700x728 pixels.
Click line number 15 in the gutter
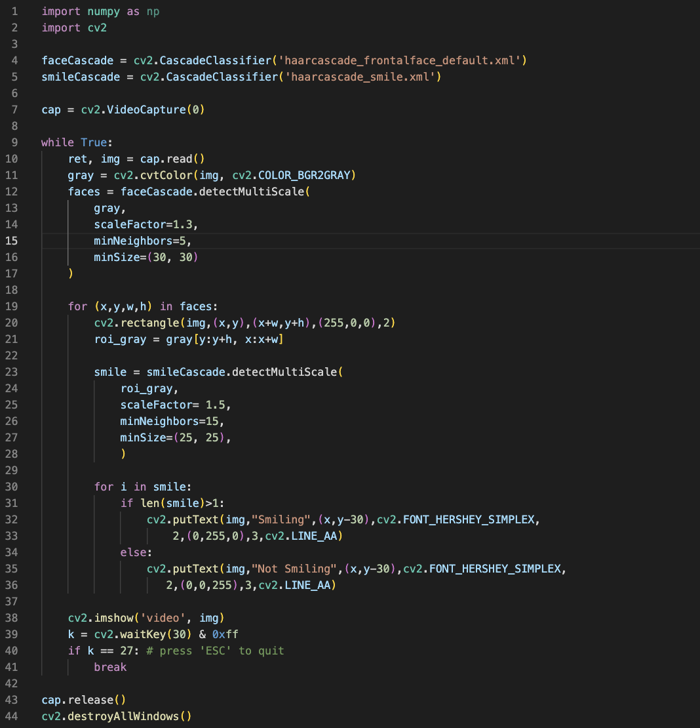(x=12, y=241)
